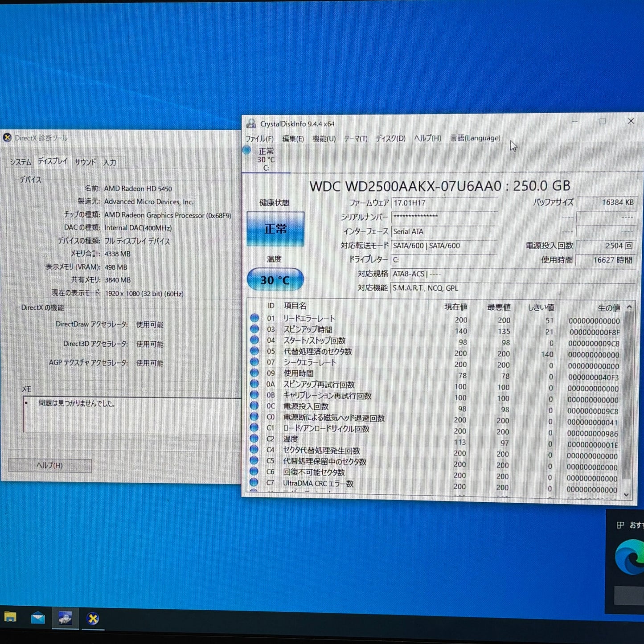Click status circle for C5 代替処理保留中のセクタ数
The image size is (644, 644).
pos(254,460)
